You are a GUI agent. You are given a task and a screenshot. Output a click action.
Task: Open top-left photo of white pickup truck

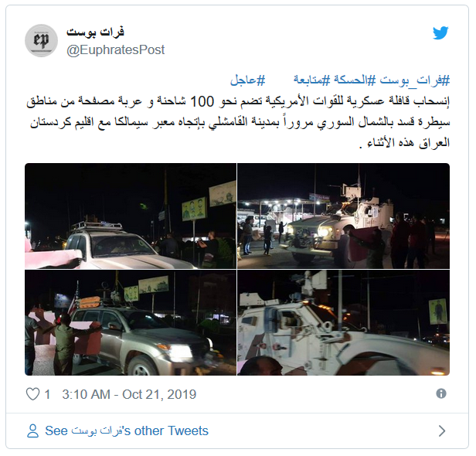tap(131, 216)
